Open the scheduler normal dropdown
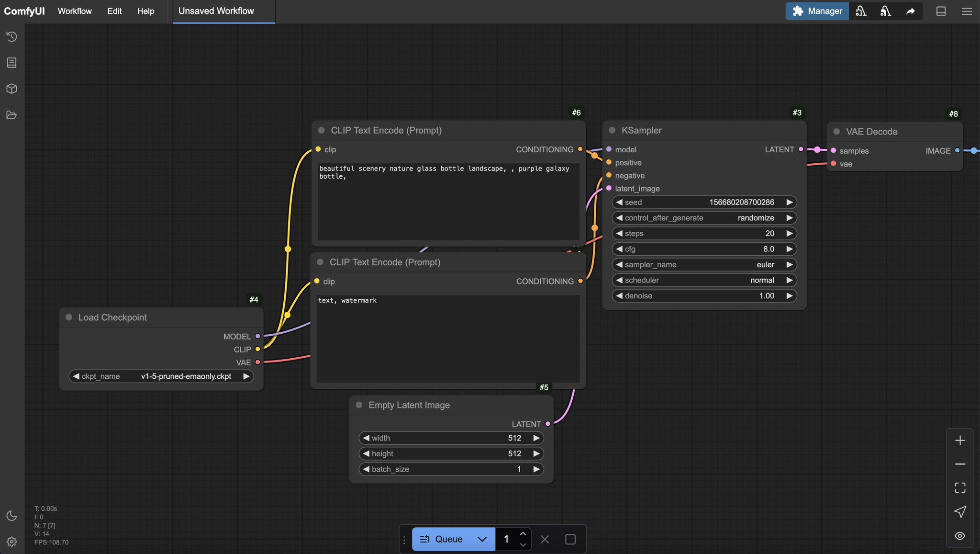This screenshot has height=554, width=980. 704,280
